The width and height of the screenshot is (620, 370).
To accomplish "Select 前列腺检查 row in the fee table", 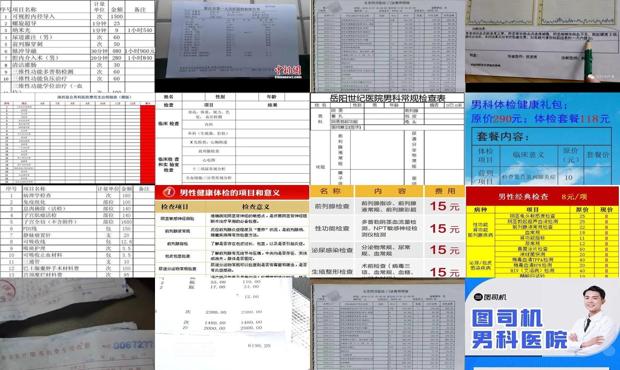I will (x=387, y=206).
